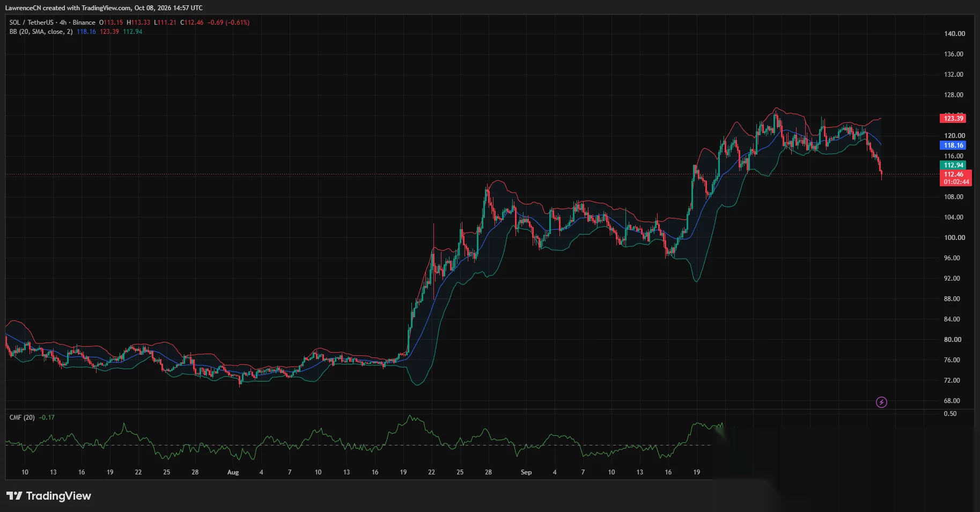This screenshot has width=980, height=512.
Task: Click the 0.50 CMF scale label
Action: click(x=950, y=414)
